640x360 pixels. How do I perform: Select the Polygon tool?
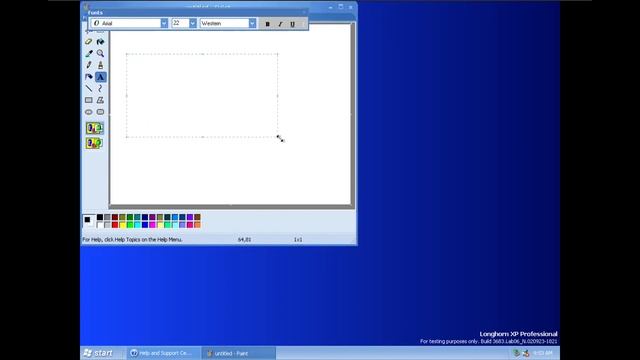(x=100, y=100)
